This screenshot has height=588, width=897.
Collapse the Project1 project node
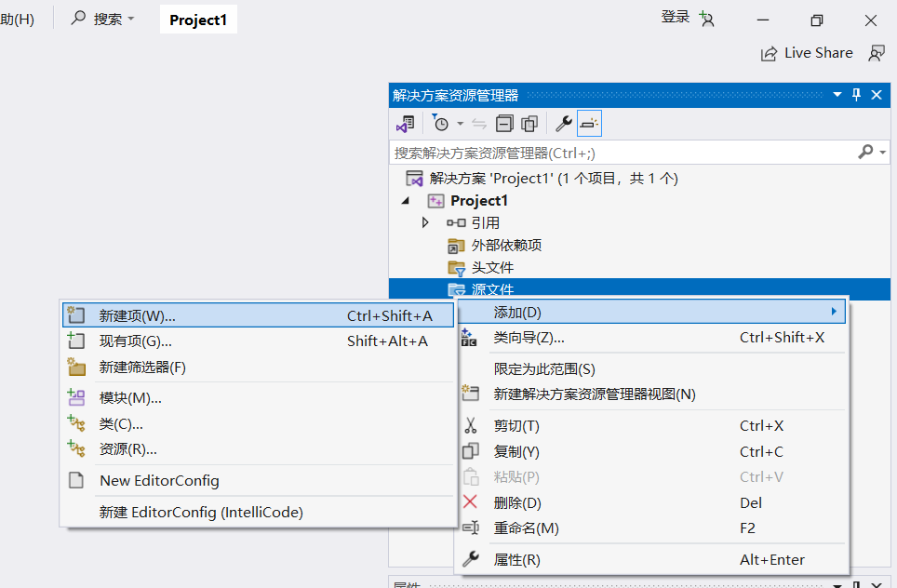click(406, 201)
